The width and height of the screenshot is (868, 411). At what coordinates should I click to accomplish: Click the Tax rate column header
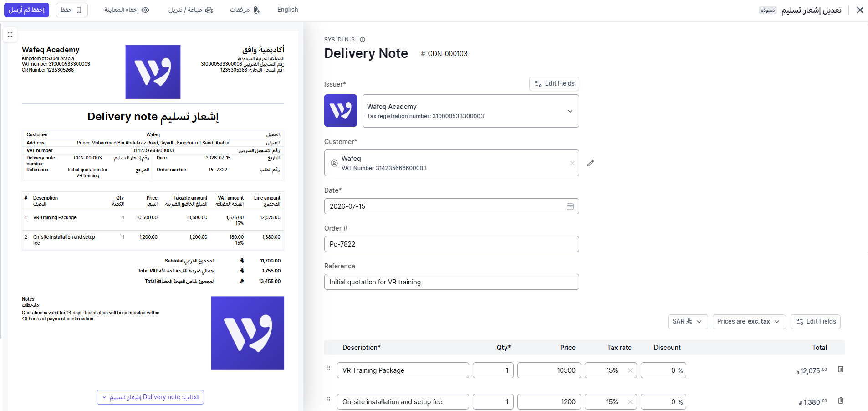[x=619, y=348]
